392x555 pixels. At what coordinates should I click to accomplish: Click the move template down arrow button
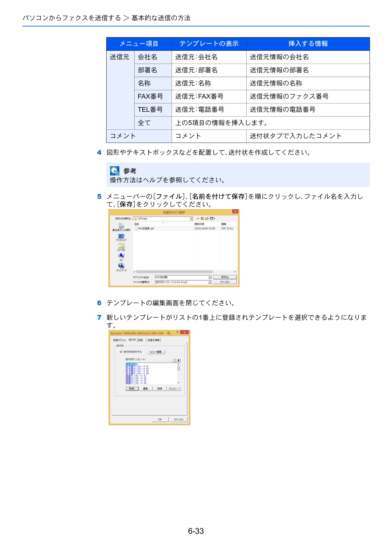pyautogui.click(x=178, y=360)
